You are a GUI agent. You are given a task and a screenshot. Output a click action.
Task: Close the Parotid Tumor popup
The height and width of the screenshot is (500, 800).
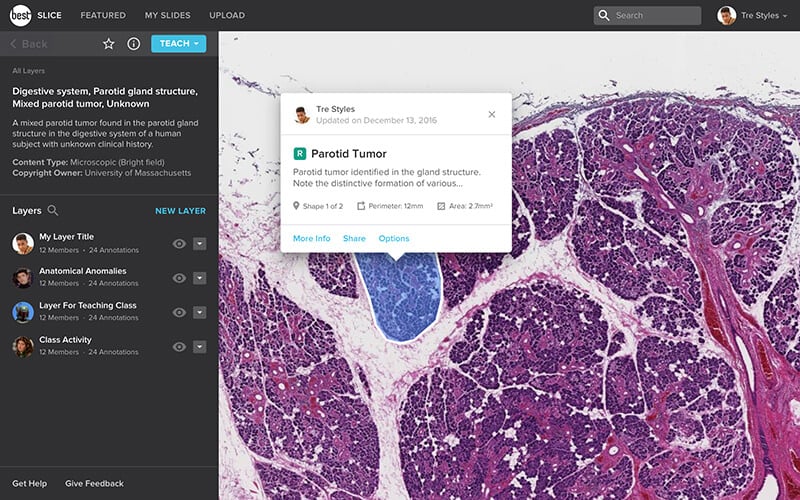pos(491,114)
